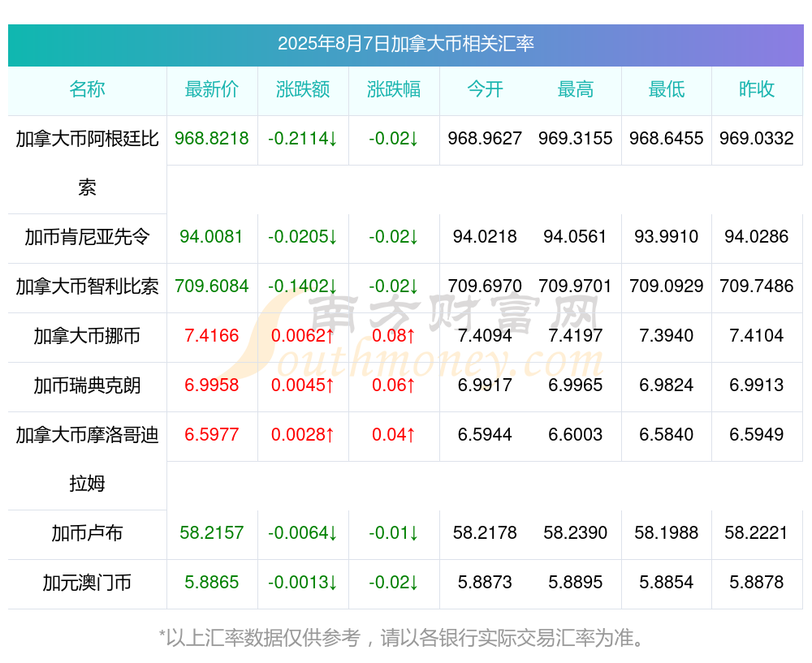Click latest price 709.6084

pyautogui.click(x=212, y=286)
